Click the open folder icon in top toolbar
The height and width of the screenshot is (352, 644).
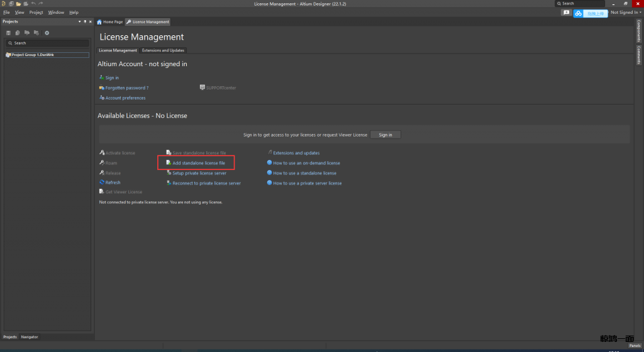(19, 4)
